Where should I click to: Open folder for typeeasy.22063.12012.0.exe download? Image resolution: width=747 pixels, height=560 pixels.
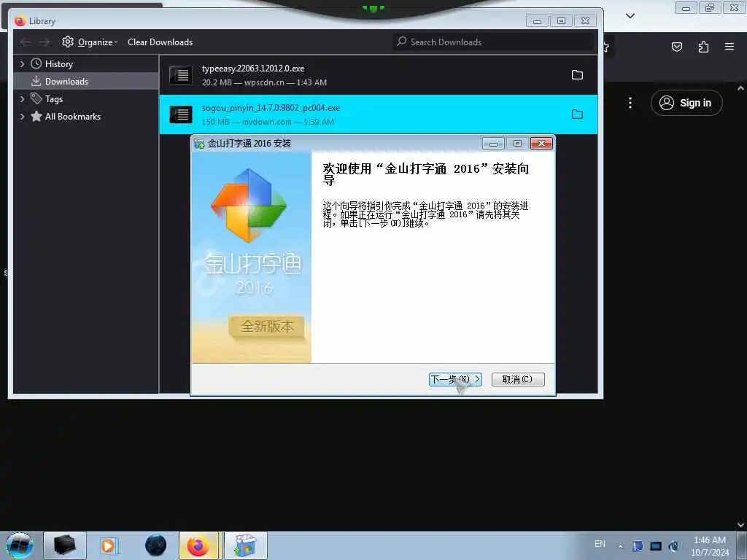point(577,75)
